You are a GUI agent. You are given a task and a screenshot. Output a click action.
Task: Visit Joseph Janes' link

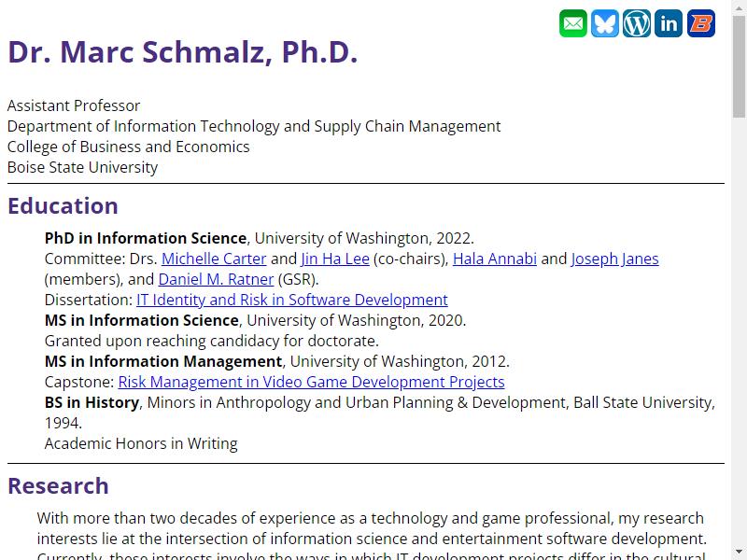(614, 259)
